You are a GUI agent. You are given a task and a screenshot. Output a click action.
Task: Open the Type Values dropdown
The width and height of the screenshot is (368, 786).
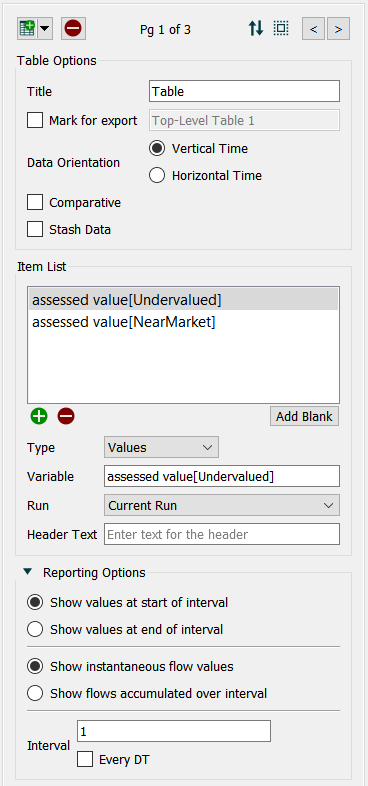[x=161, y=447]
